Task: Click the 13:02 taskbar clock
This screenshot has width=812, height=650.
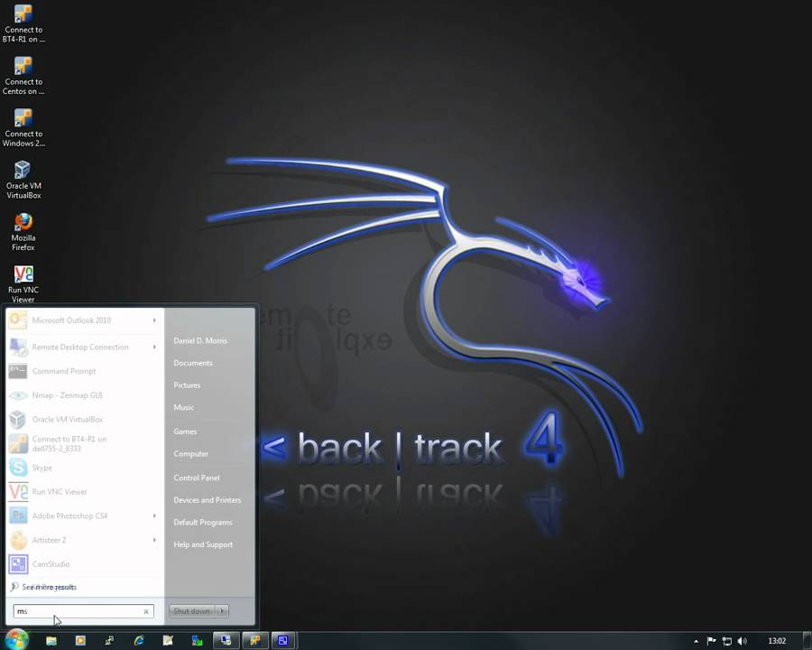Action: 777,641
